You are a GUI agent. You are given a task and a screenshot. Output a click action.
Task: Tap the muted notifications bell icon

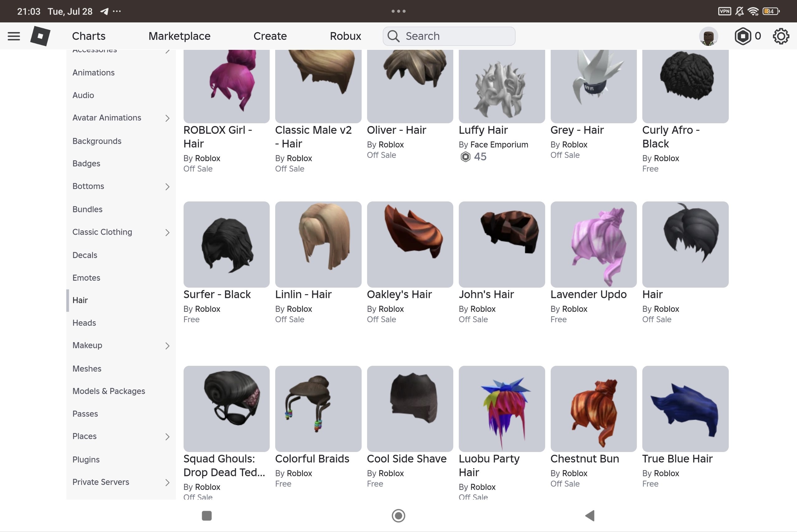click(740, 11)
